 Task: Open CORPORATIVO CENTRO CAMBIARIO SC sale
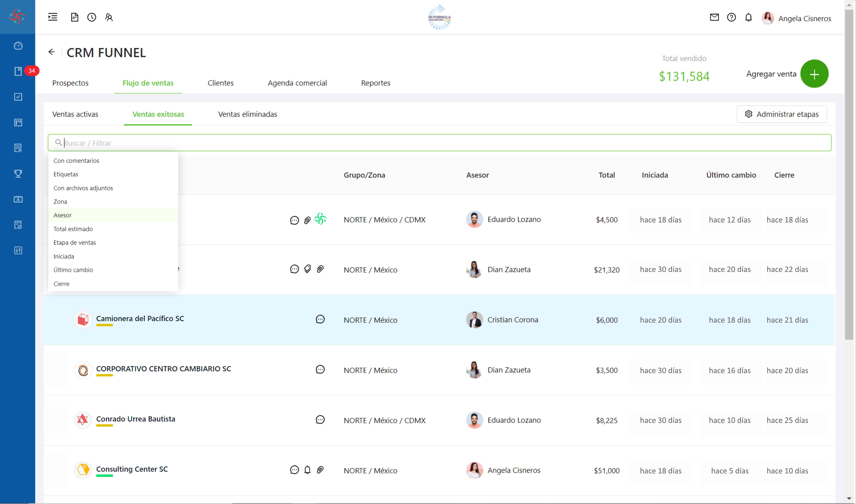point(163,369)
